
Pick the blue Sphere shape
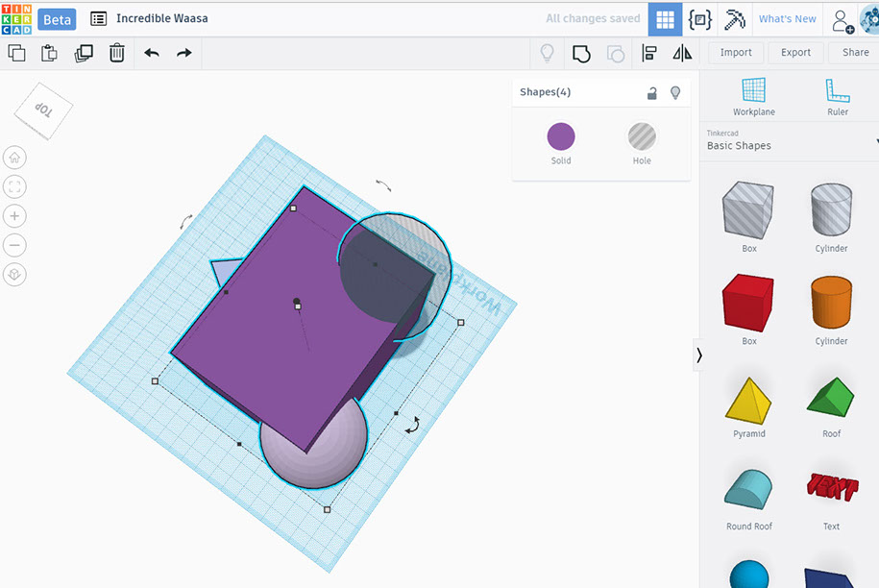[x=749, y=574]
